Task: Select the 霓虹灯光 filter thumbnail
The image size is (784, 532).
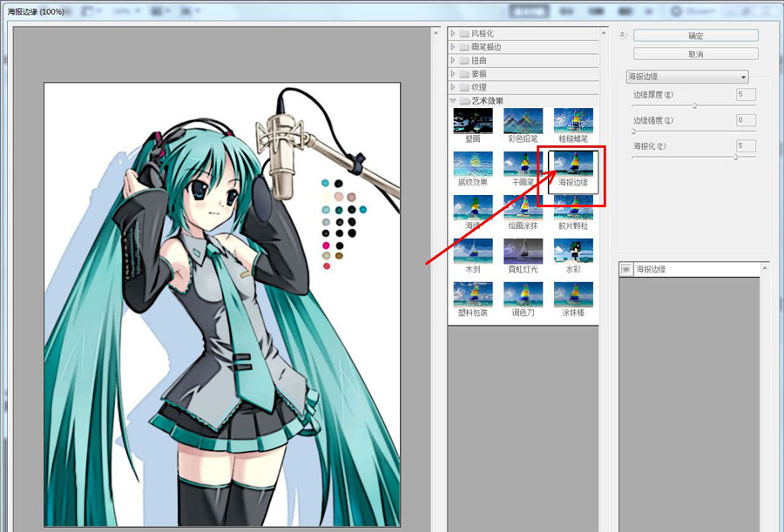Action: tap(523, 252)
